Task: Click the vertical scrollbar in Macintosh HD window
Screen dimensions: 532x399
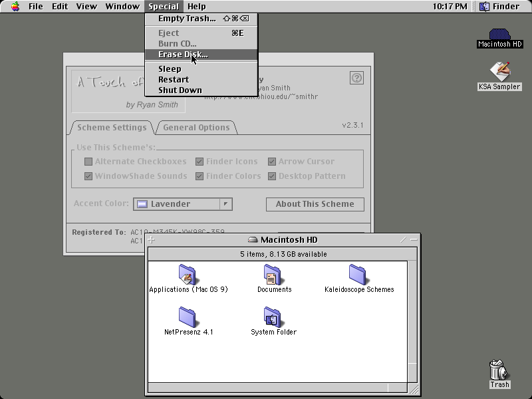Action: (x=412, y=322)
